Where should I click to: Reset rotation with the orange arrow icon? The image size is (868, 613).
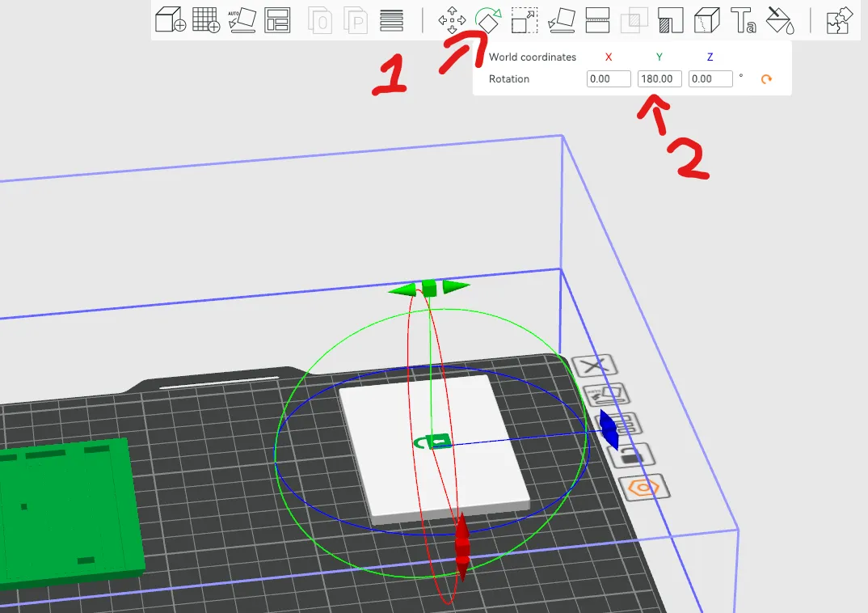tap(766, 79)
